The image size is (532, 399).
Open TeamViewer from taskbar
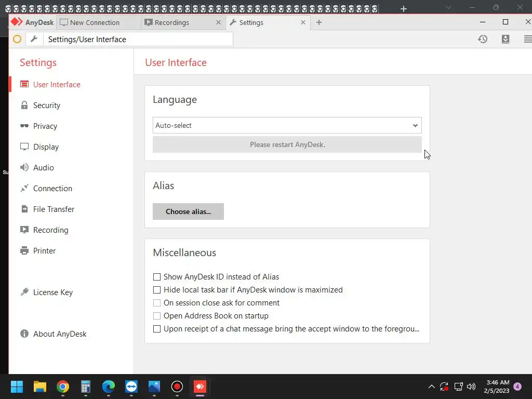[x=131, y=387]
